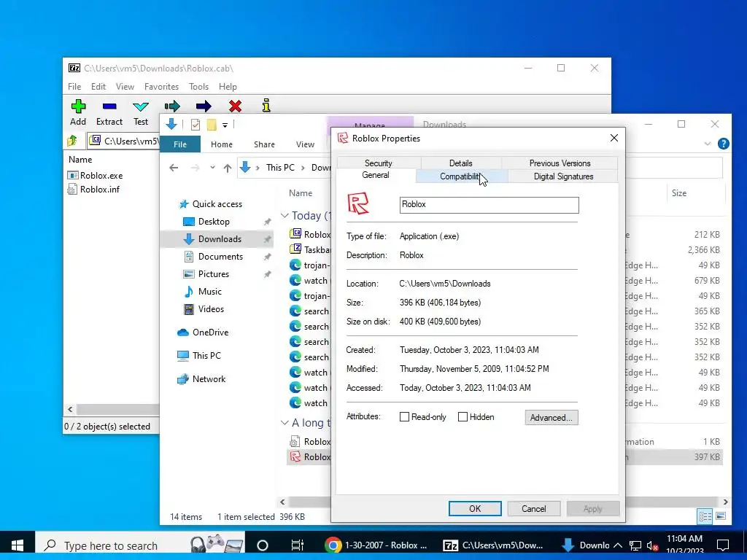Screen dimensions: 747x560
Task: Click Explorer back navigation arrow
Action: (174, 168)
